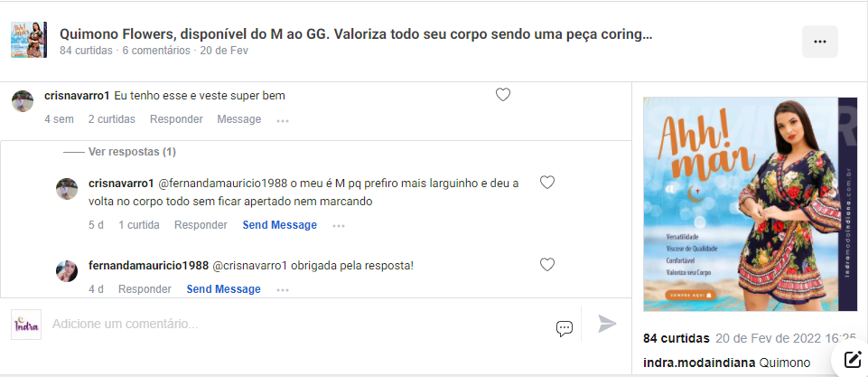
Task: Like crisnavarro1's top comment with heart icon
Action: 502,95
